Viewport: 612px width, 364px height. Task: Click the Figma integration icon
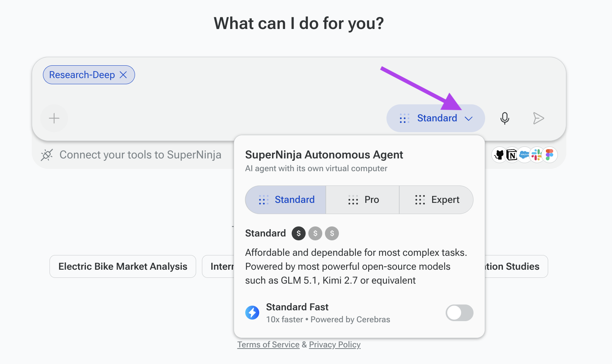tap(549, 155)
